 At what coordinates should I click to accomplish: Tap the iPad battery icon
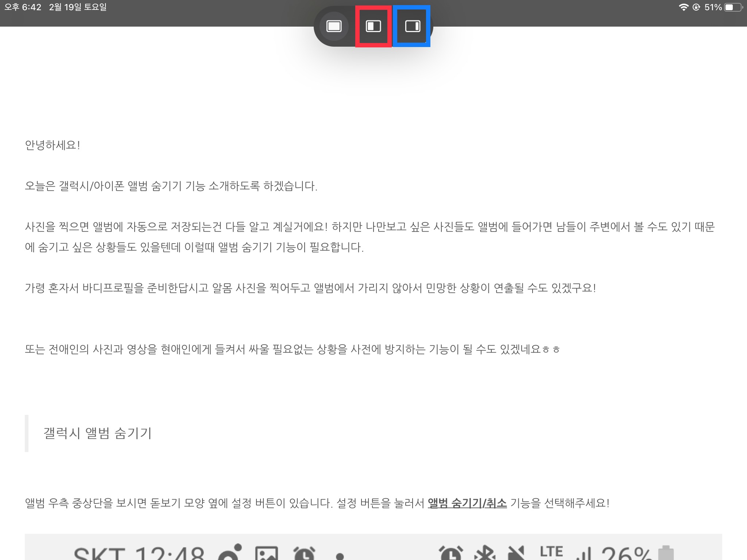pyautogui.click(x=734, y=7)
